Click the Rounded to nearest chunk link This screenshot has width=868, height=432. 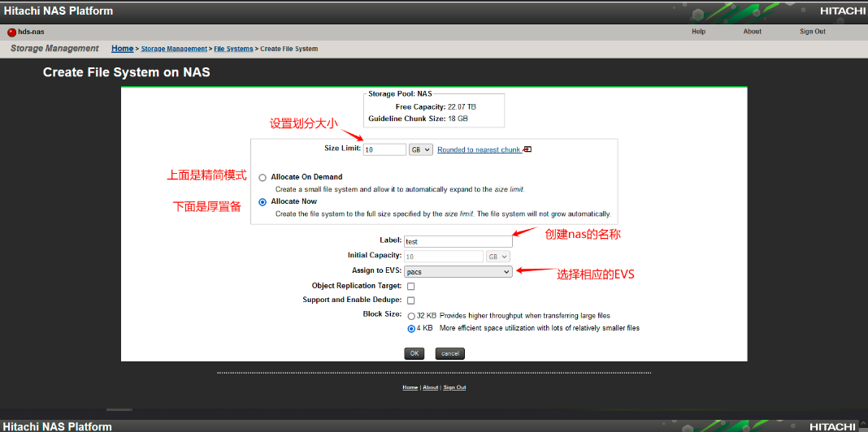pos(479,150)
